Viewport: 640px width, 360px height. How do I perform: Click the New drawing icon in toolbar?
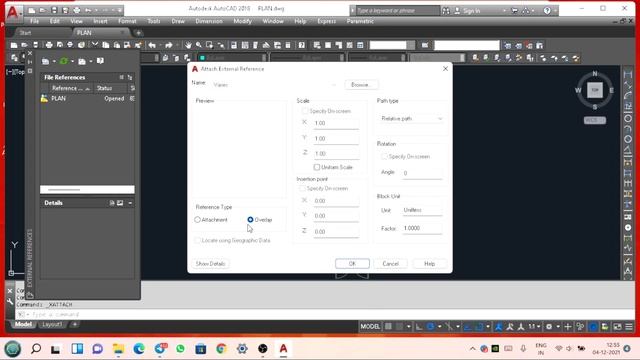[x=14, y=45]
